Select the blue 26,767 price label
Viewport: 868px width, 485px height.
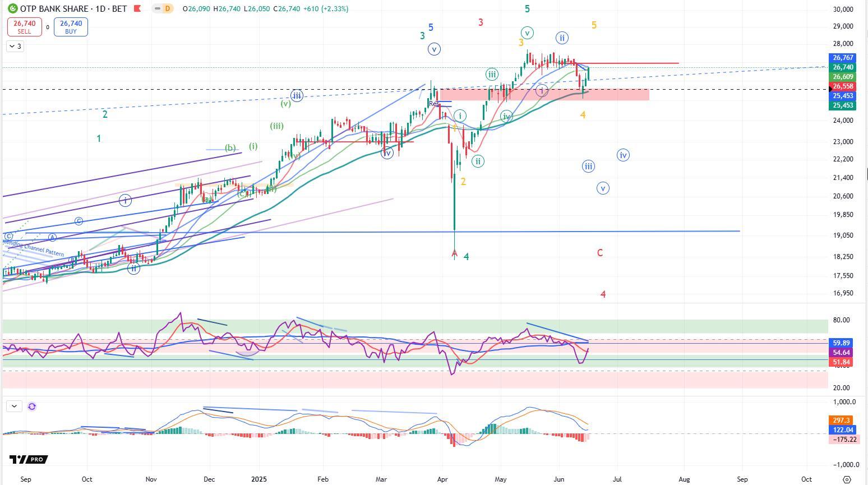tap(843, 58)
